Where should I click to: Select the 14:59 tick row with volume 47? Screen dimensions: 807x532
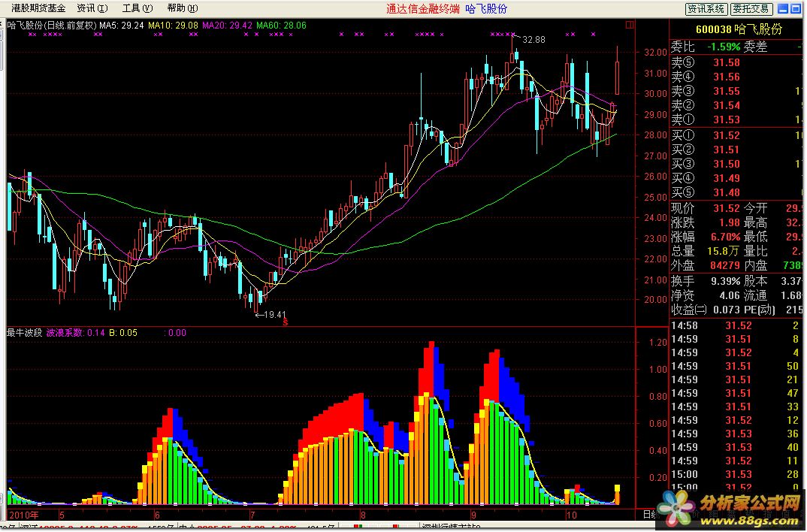click(737, 394)
